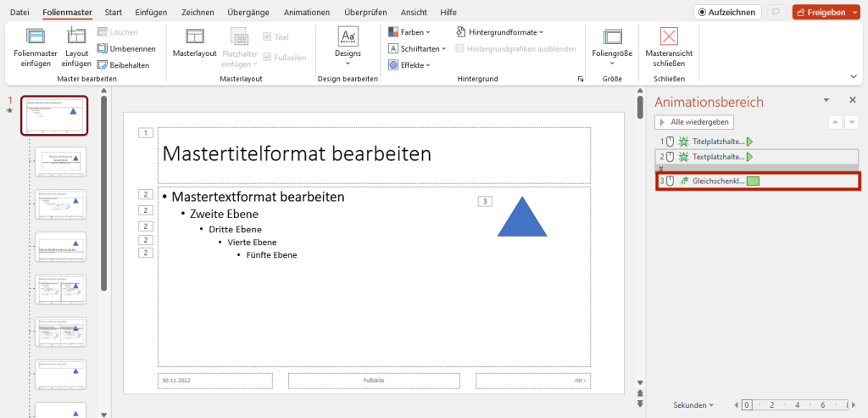
Task: Click the timeline scroll left arrow
Action: click(737, 405)
